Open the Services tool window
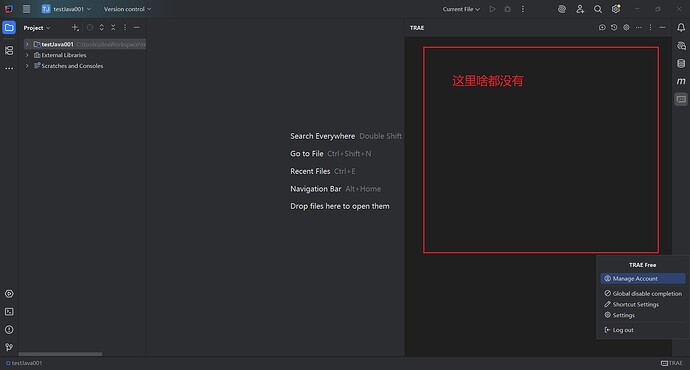 click(9, 294)
